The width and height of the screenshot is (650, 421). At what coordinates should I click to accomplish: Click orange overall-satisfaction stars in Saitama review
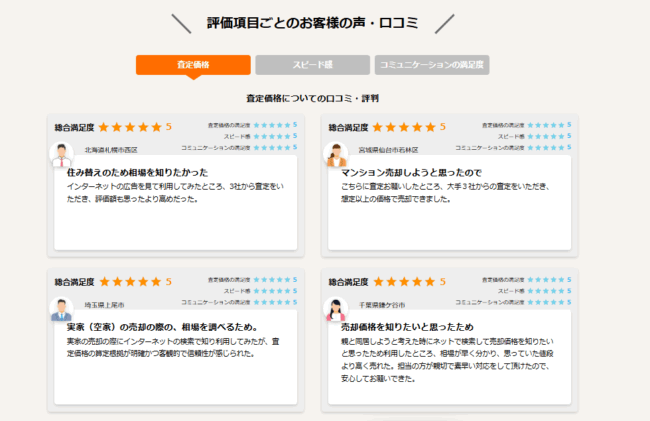(130, 281)
